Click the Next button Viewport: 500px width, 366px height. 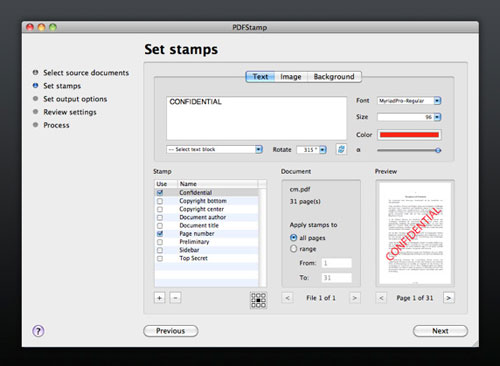[x=440, y=331]
